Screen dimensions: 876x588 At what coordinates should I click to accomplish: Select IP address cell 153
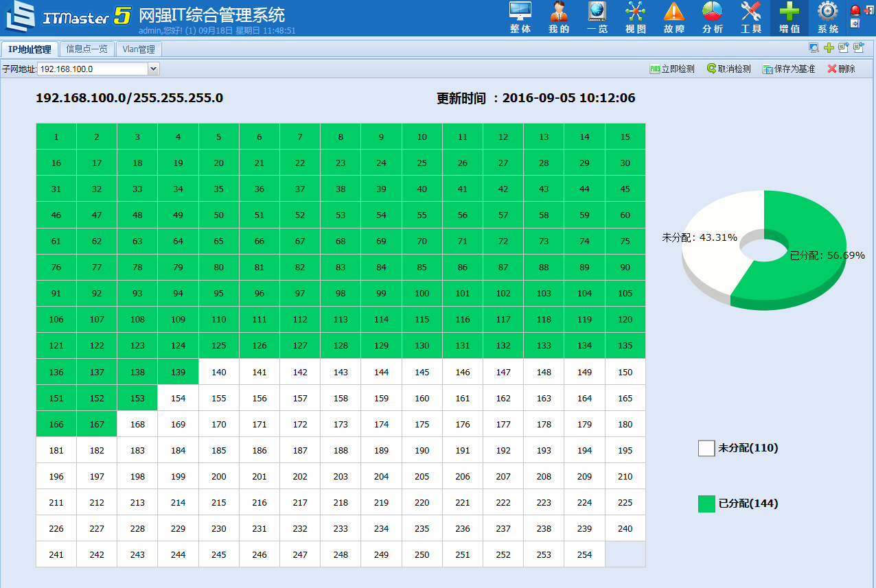[137, 398]
